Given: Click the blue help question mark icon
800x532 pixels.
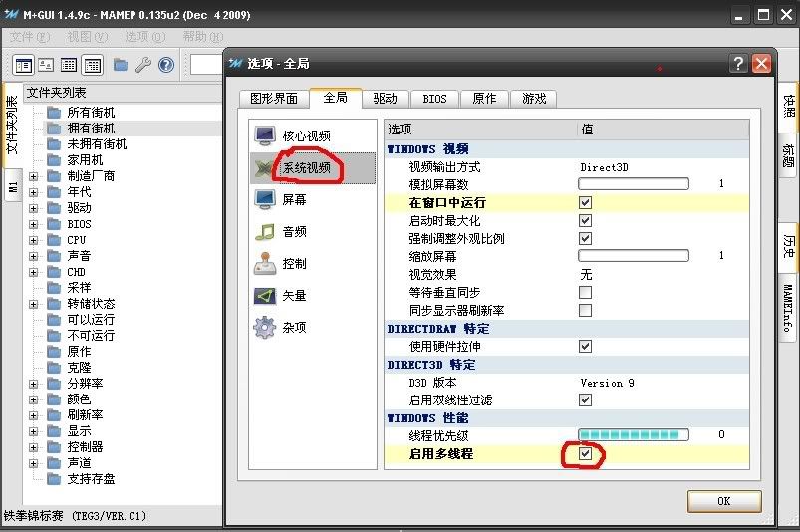Looking at the screenshot, I should pos(166,65).
